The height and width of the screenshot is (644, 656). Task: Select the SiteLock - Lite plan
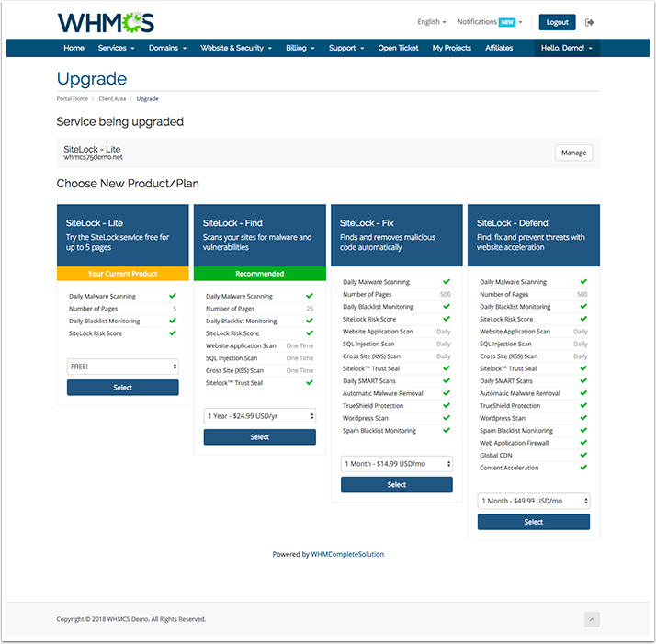click(x=122, y=388)
